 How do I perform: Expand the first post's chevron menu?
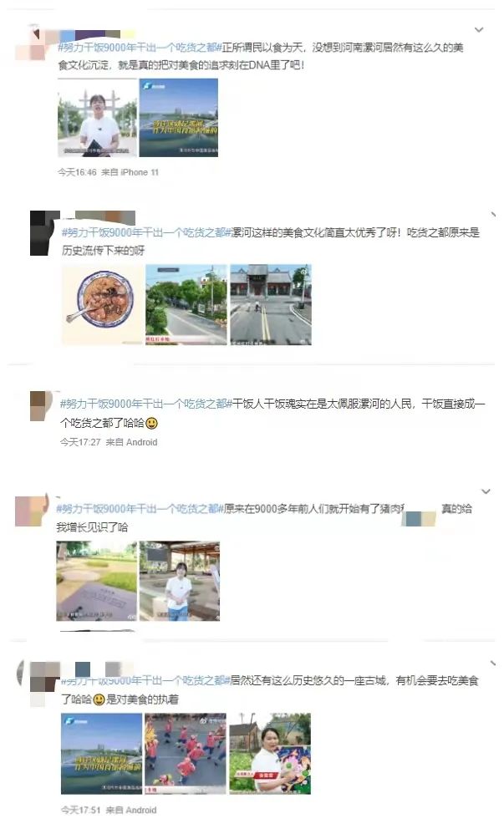(x=478, y=30)
